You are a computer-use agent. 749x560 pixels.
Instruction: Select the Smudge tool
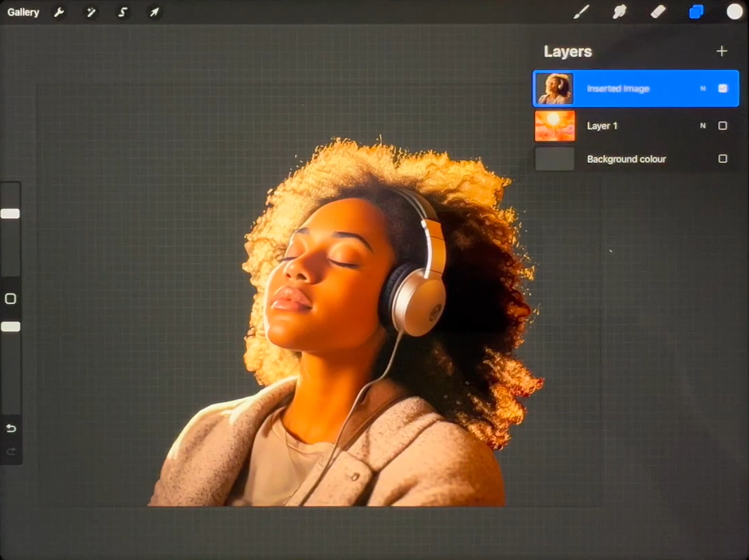[x=619, y=12]
